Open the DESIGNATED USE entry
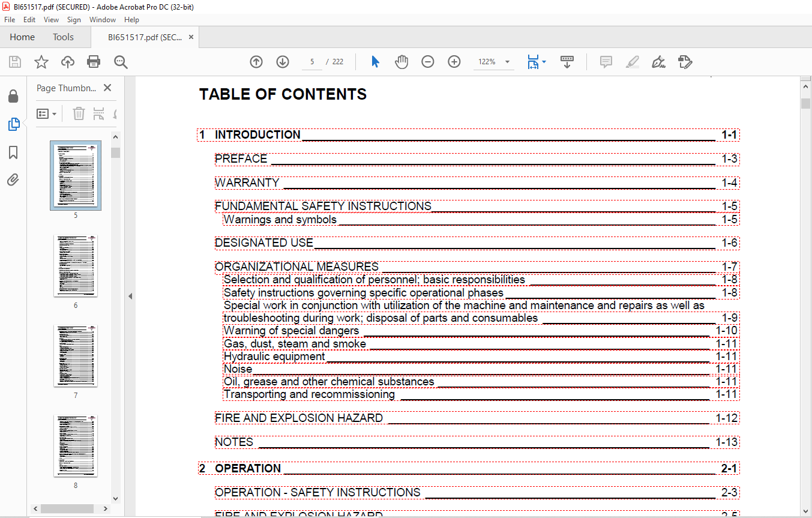Image resolution: width=812 pixels, height=518 pixels. pyautogui.click(x=477, y=243)
